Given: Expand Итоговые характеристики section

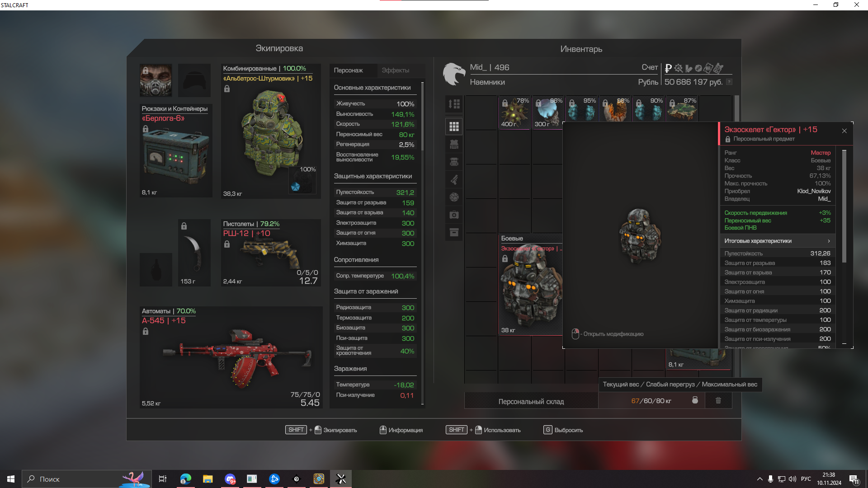Looking at the screenshot, I should click(778, 241).
